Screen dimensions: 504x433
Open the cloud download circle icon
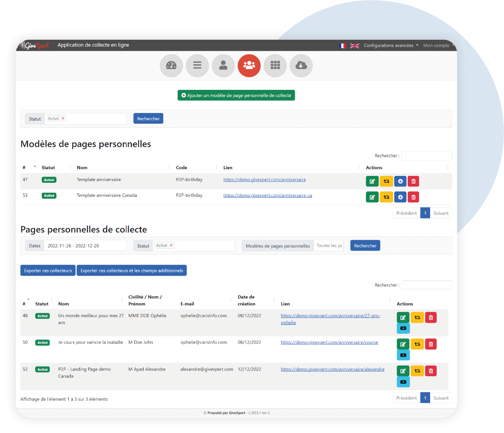[x=301, y=65]
